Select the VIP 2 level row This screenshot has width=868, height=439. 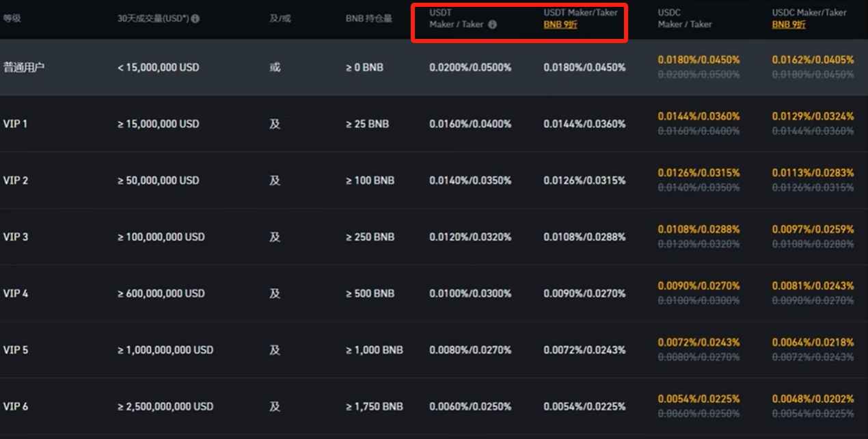point(16,181)
